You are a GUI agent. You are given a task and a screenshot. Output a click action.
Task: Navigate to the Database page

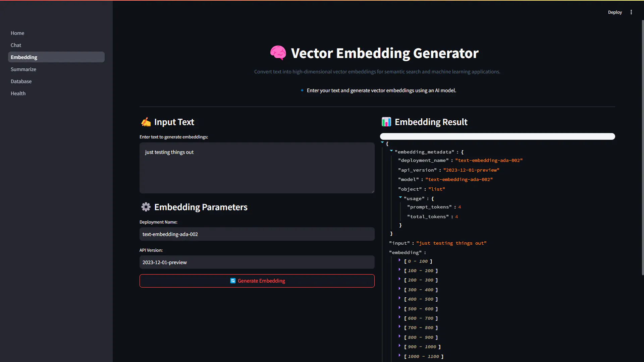click(56, 81)
